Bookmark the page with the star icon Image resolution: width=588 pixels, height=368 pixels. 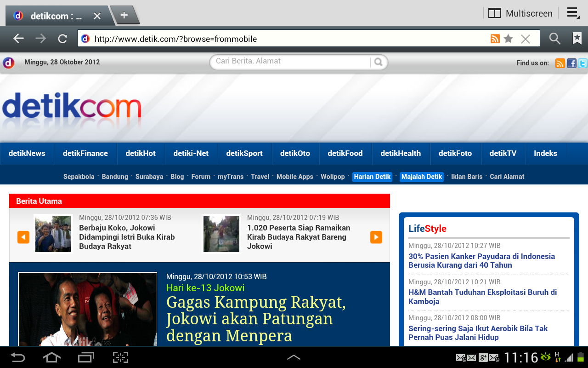508,39
